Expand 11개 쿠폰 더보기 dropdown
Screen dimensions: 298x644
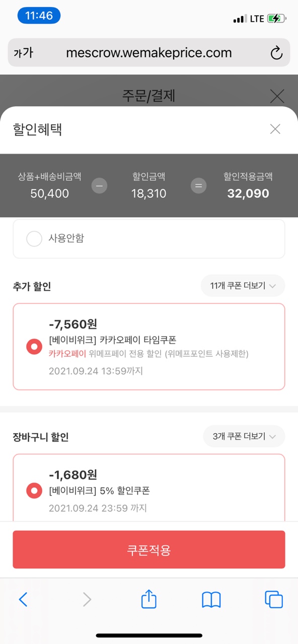243,286
